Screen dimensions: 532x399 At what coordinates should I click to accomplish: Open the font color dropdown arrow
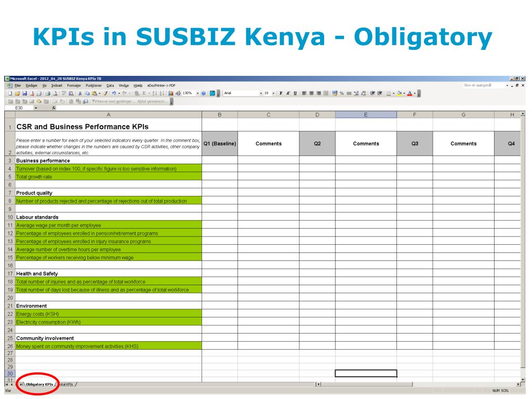(x=415, y=94)
